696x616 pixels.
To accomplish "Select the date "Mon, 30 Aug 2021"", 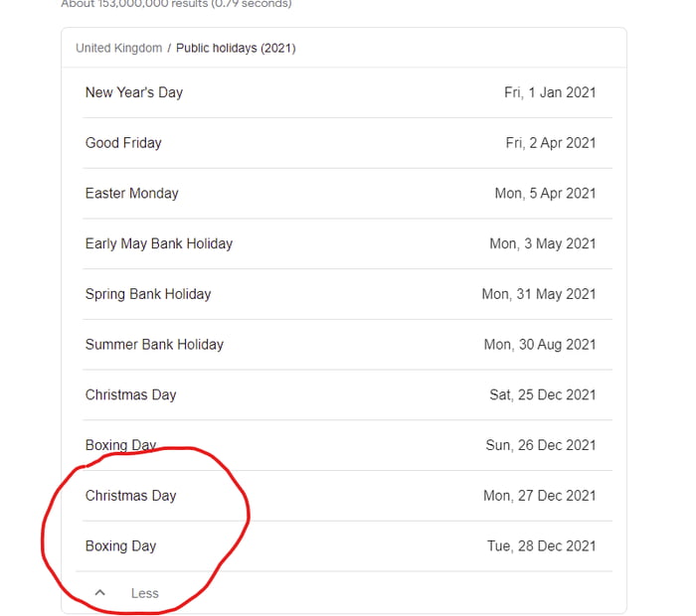I will pos(540,345).
